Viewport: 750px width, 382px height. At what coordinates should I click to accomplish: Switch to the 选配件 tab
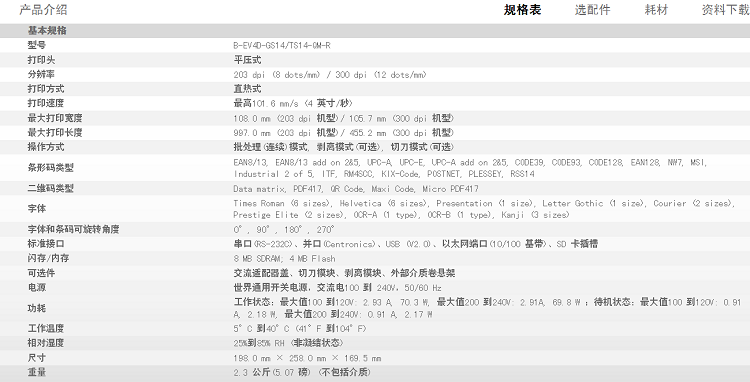pyautogui.click(x=592, y=10)
